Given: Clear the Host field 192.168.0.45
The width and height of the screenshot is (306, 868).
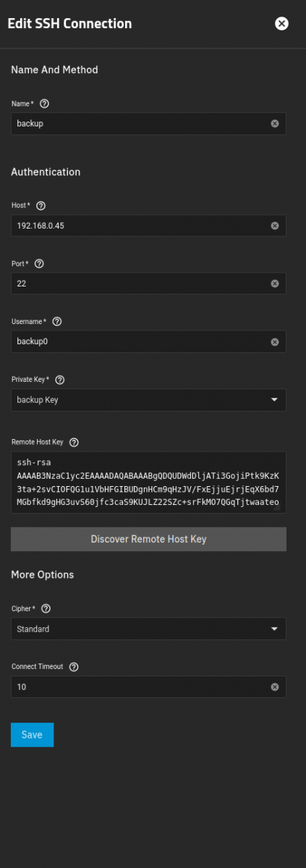Looking at the screenshot, I should (x=275, y=226).
